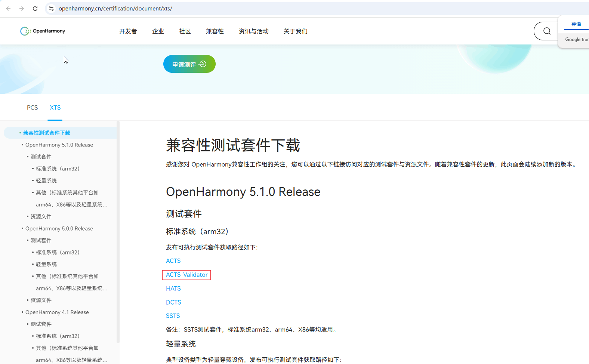This screenshot has height=364, width=589.
Task: Select 其他 platforms entry under 5.1.0 Release
Action: point(71,198)
